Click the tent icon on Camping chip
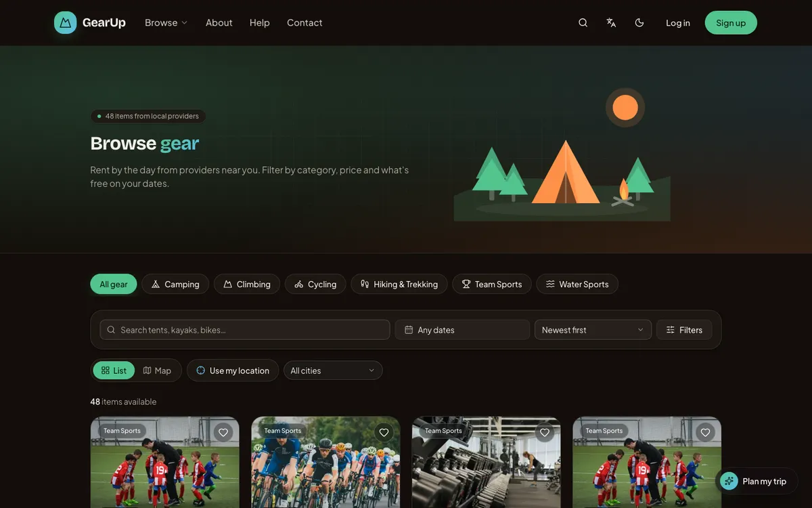The image size is (812, 508). [x=156, y=284]
